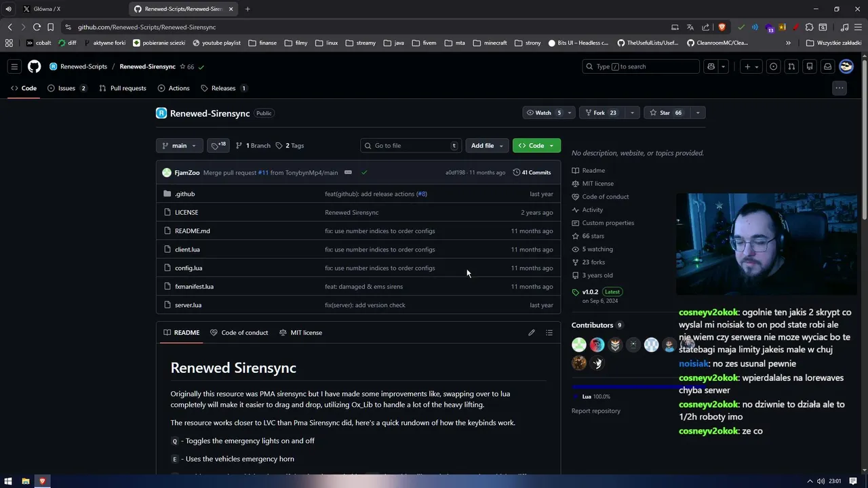Click Report repository link

click(x=595, y=411)
